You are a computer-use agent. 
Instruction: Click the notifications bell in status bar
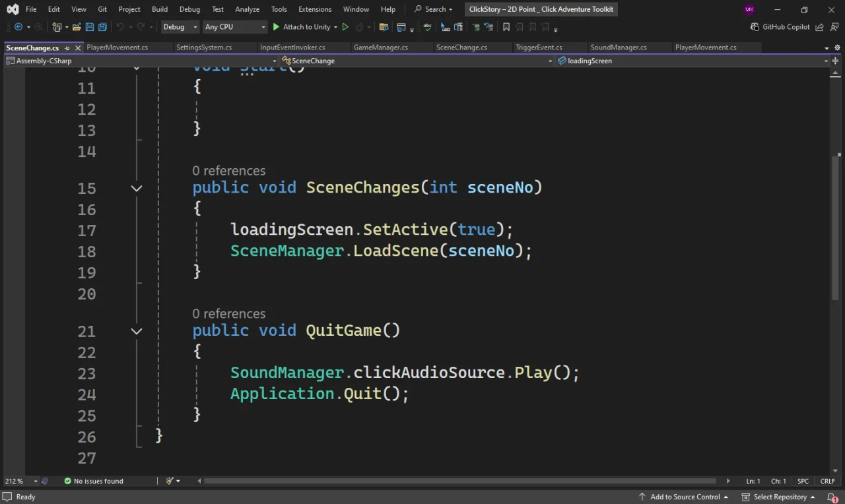coord(832,497)
